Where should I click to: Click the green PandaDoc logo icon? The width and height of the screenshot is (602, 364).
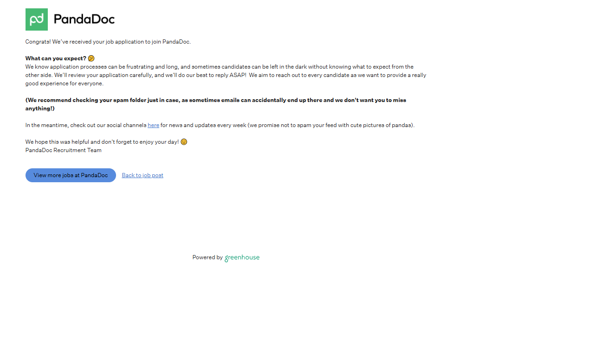[x=37, y=19]
